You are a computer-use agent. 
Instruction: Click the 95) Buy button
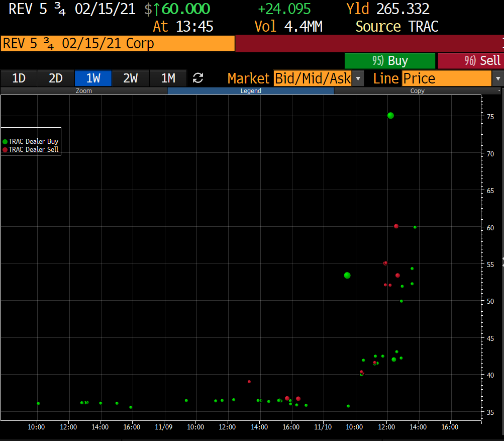(x=390, y=61)
